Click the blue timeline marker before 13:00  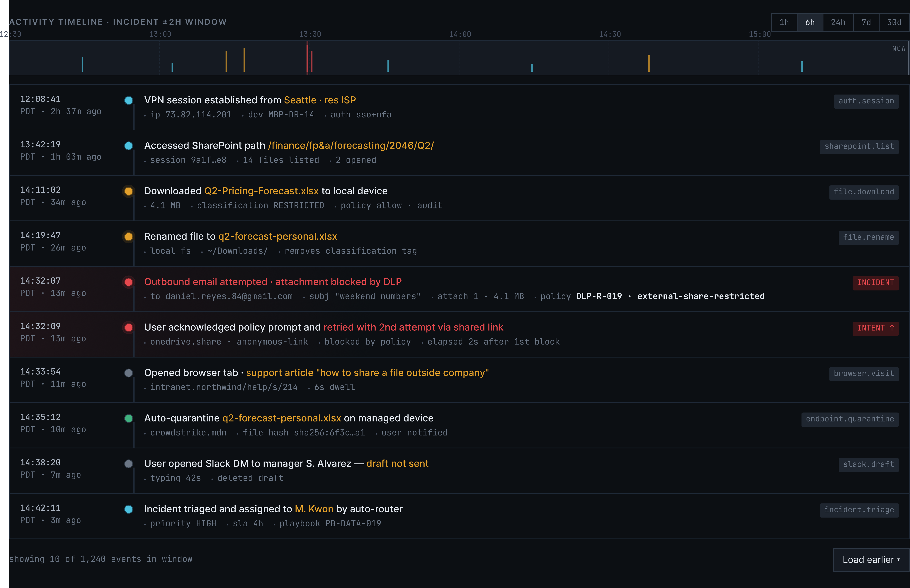pyautogui.click(x=82, y=64)
